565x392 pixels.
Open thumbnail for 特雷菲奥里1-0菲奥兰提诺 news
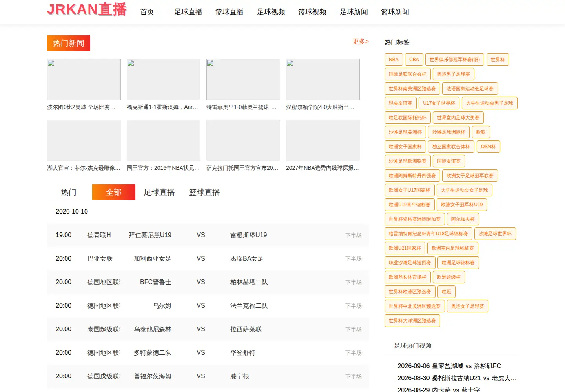pyautogui.click(x=243, y=79)
